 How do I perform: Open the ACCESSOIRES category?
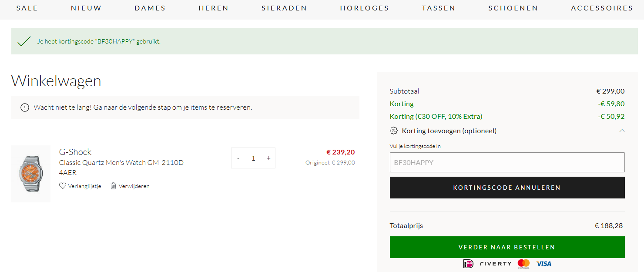click(602, 8)
